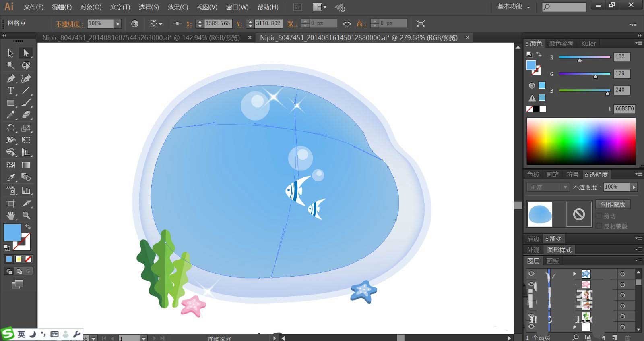
Task: Open the 效果(C) menu
Action: (178, 7)
